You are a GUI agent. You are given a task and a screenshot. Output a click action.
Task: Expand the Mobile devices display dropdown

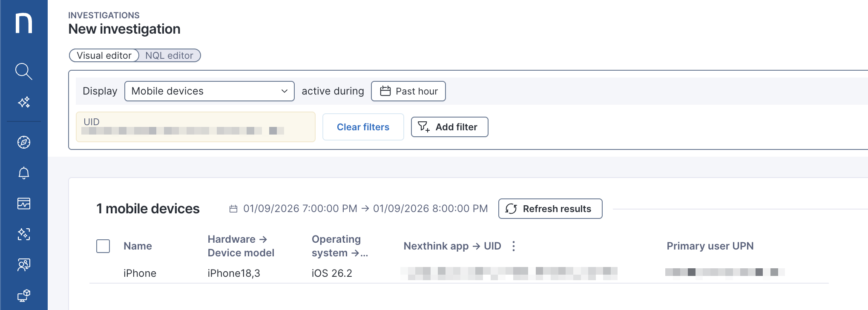point(209,91)
